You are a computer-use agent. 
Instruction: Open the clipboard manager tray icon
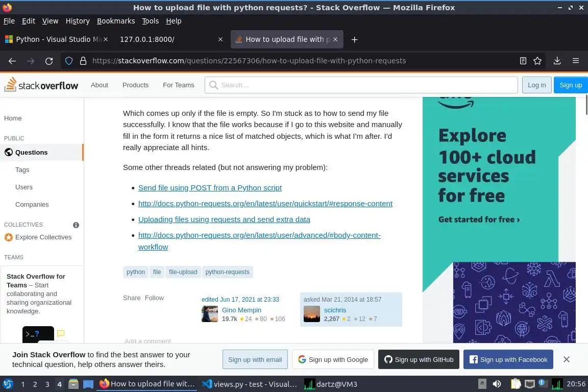pos(516,384)
